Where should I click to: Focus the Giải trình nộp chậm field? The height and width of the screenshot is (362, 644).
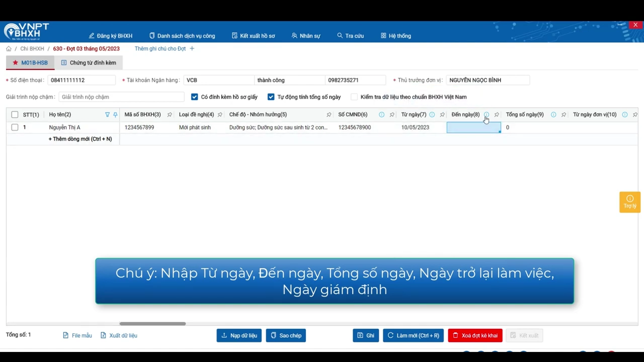pos(121,97)
